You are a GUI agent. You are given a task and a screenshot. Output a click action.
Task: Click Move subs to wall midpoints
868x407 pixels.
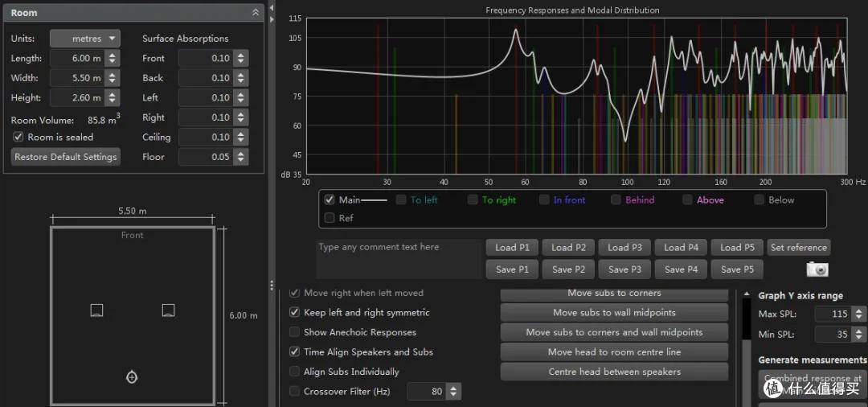coord(614,312)
